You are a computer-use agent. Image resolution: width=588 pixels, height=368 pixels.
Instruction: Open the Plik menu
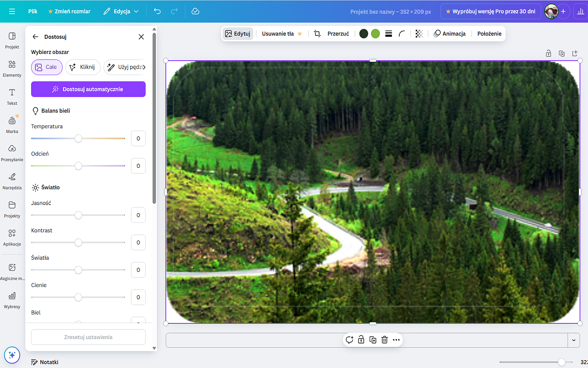click(33, 11)
